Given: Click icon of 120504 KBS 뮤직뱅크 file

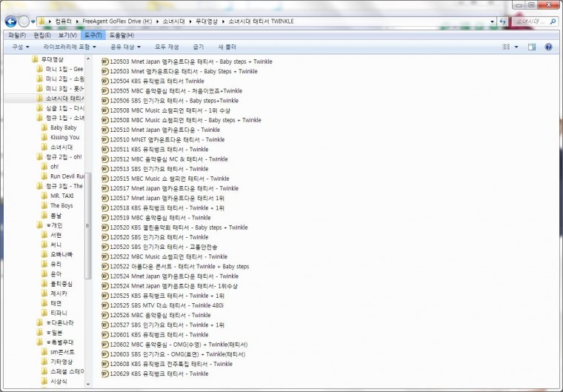Looking at the screenshot, I should pos(105,82).
